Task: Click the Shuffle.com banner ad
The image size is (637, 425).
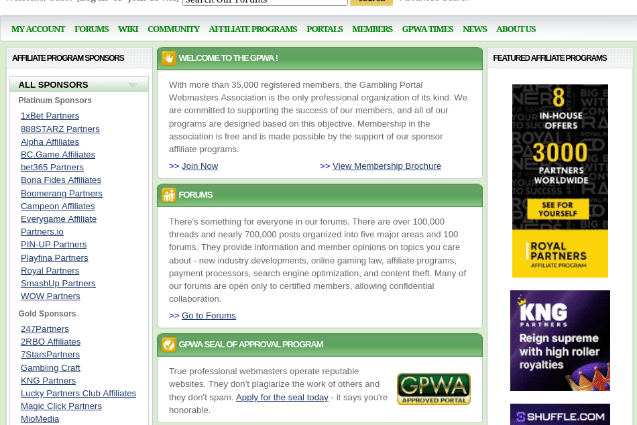Action: [x=560, y=414]
